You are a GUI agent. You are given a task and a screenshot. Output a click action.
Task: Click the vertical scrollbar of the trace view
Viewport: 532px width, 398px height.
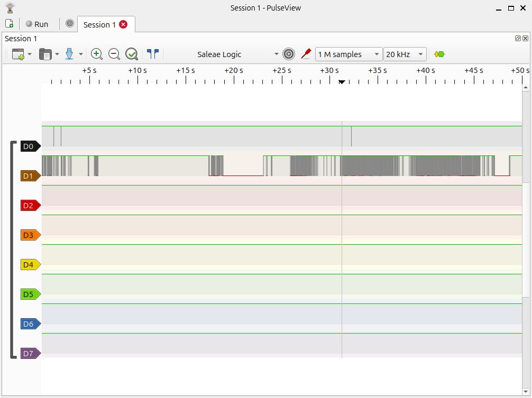pyautogui.click(x=526, y=239)
